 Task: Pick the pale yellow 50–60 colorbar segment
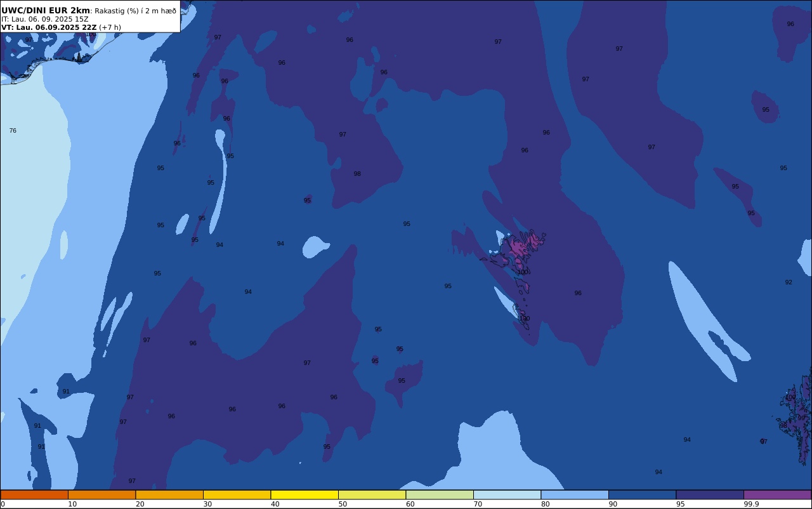click(372, 494)
